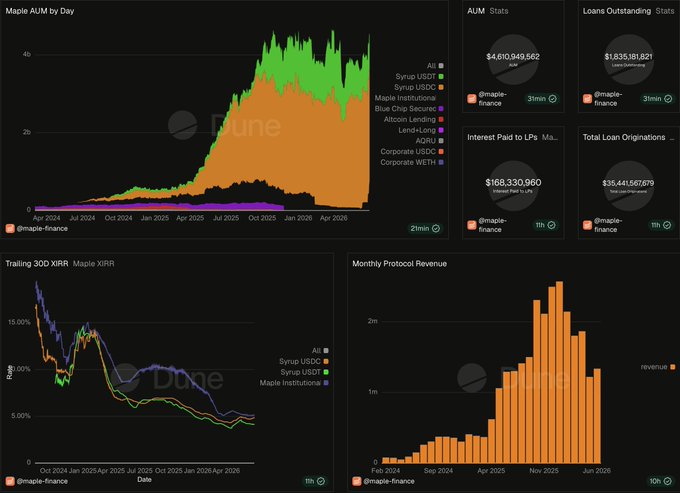Click the 31min check icon in AUM card
Screen dimensions: 680x493
[552, 99]
